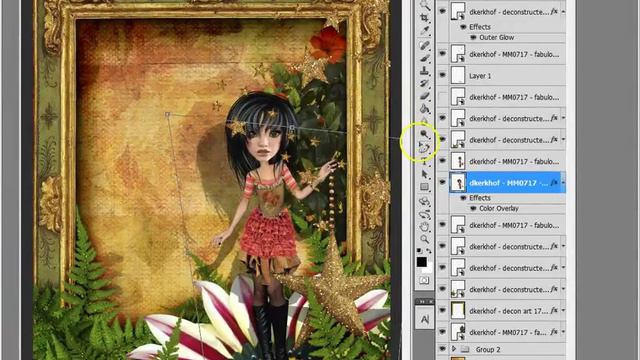Image resolution: width=640 pixels, height=360 pixels.
Task: Hide the layer with Outer Glow effect
Action: pos(442,11)
